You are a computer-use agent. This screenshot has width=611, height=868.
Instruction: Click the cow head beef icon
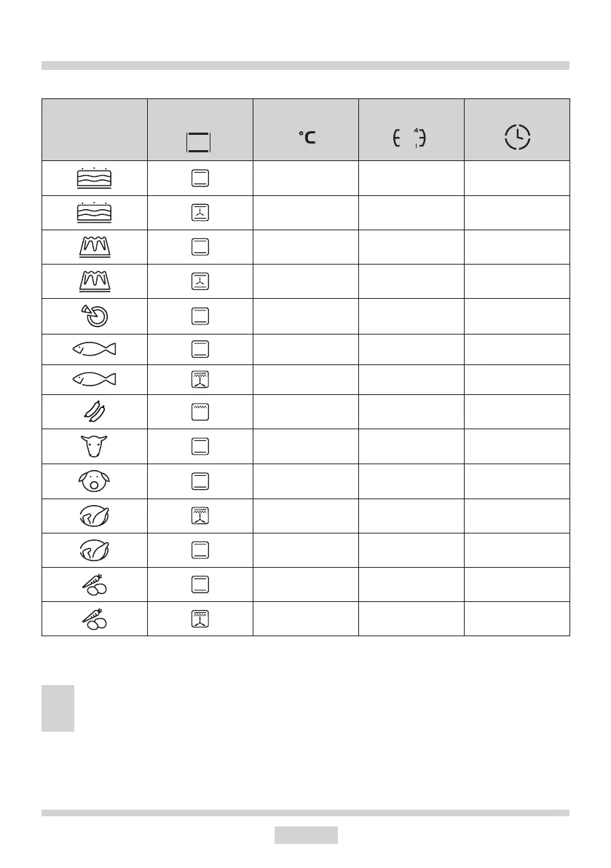(x=94, y=446)
